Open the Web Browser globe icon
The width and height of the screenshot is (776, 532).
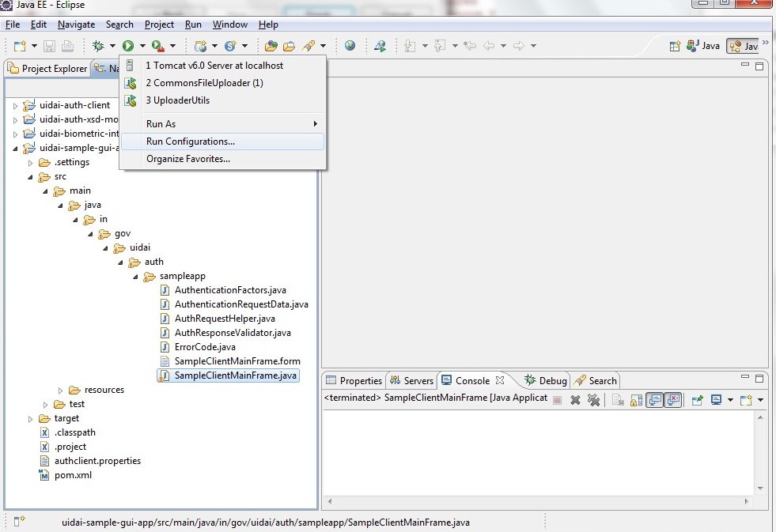350,46
